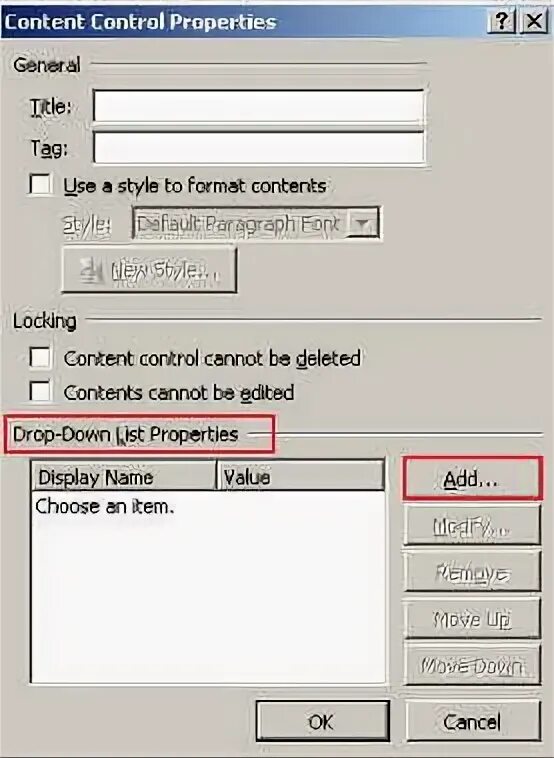Click into the Title text field
Screen dimensions: 554x758
coord(258,106)
